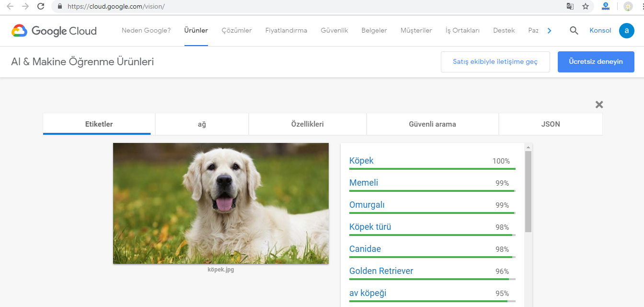Screen dimensions: 644x307
Task: Click the 100% score for Köpek
Action: tap(501, 161)
